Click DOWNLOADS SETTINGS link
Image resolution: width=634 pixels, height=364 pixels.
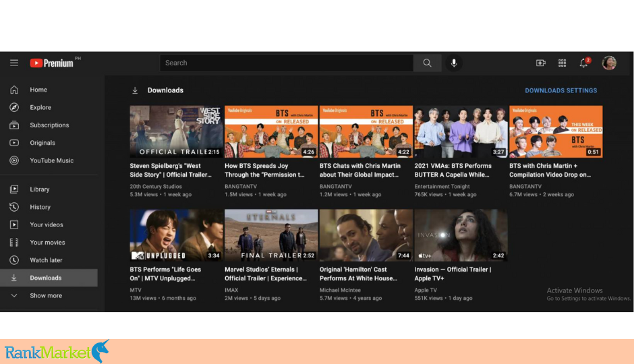pyautogui.click(x=560, y=90)
